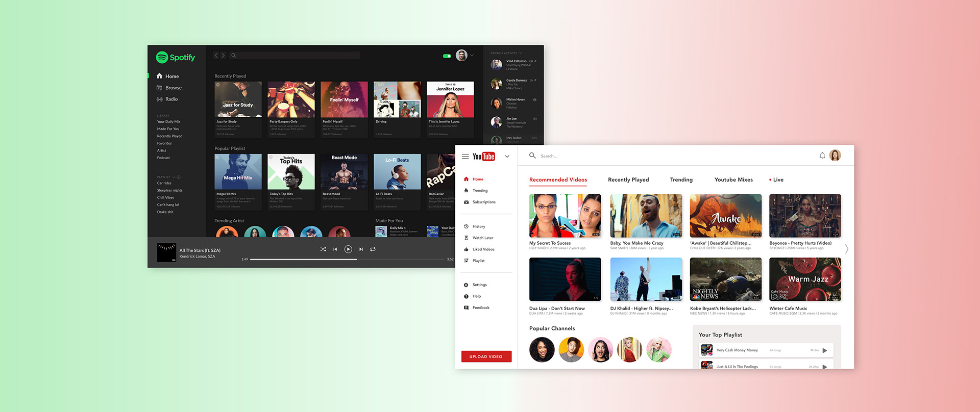Open the dropdown chevron beside YouTube logo
The image size is (980, 412).
507,157
